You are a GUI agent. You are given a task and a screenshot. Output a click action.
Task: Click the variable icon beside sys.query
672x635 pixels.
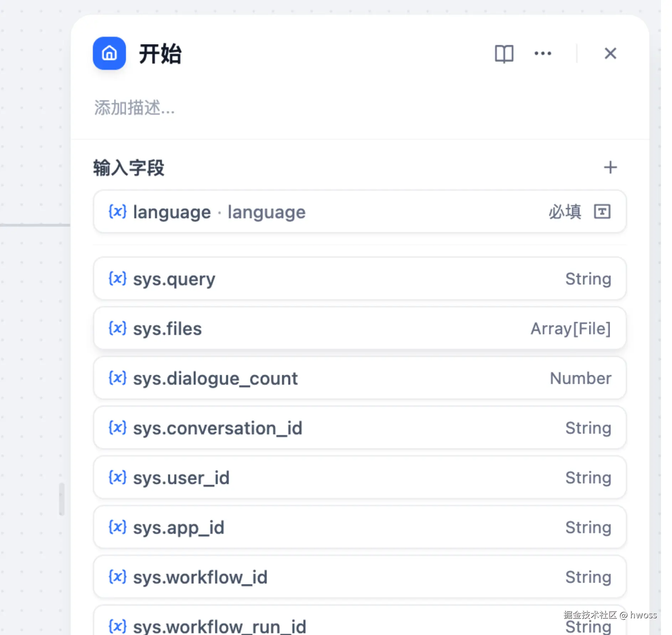coord(118,278)
